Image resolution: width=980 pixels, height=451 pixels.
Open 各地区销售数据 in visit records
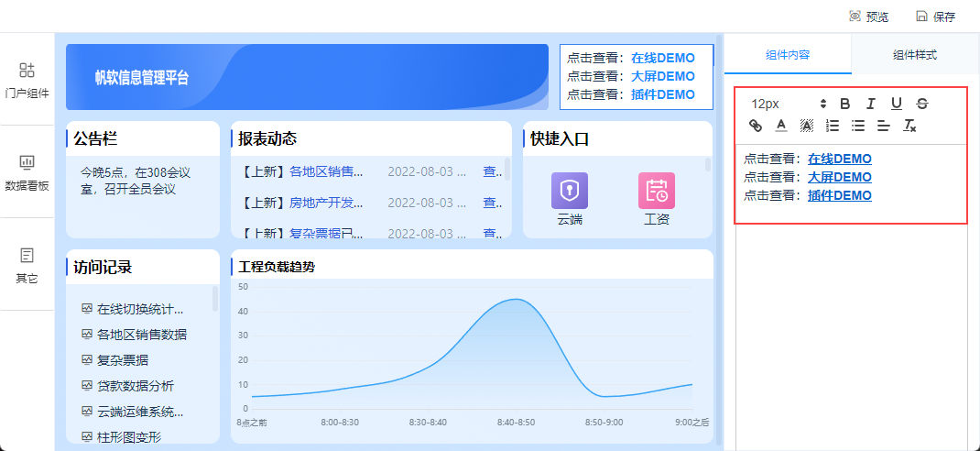[142, 335]
